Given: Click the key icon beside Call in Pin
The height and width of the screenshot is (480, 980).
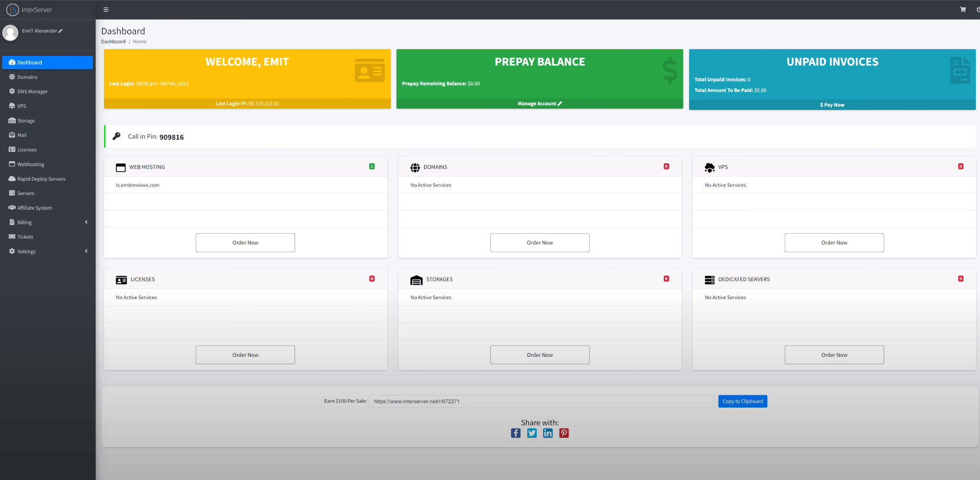Looking at the screenshot, I should [116, 136].
